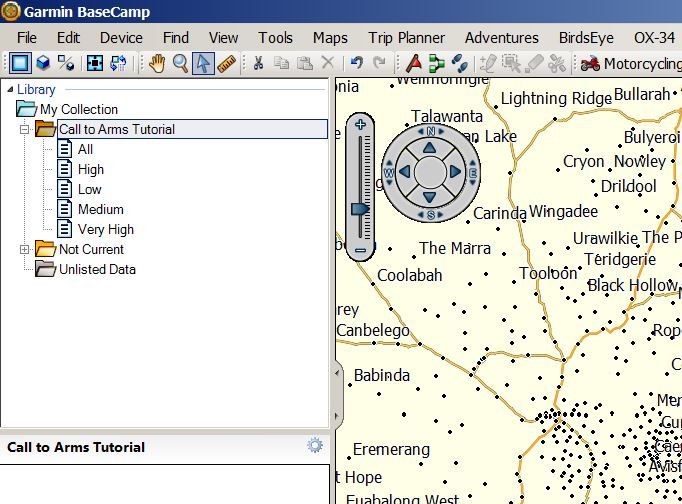Click the Divide scissors tool icon
This screenshot has width=682, height=504.
coord(557,63)
